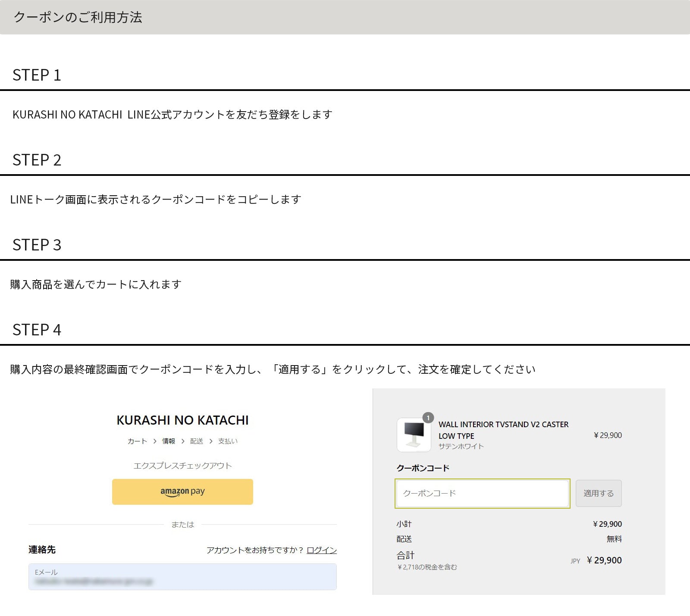The width and height of the screenshot is (690, 616).
Task: Click the STEP 3 heading
Action: click(x=37, y=245)
